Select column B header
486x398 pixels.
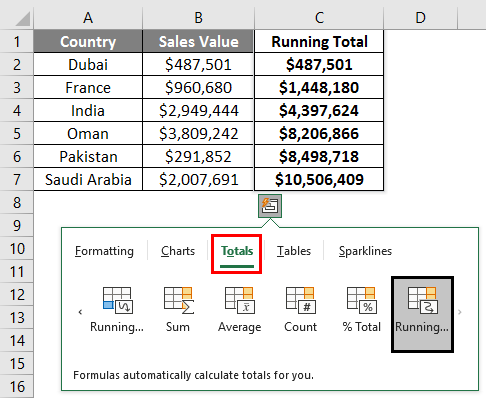click(x=198, y=18)
